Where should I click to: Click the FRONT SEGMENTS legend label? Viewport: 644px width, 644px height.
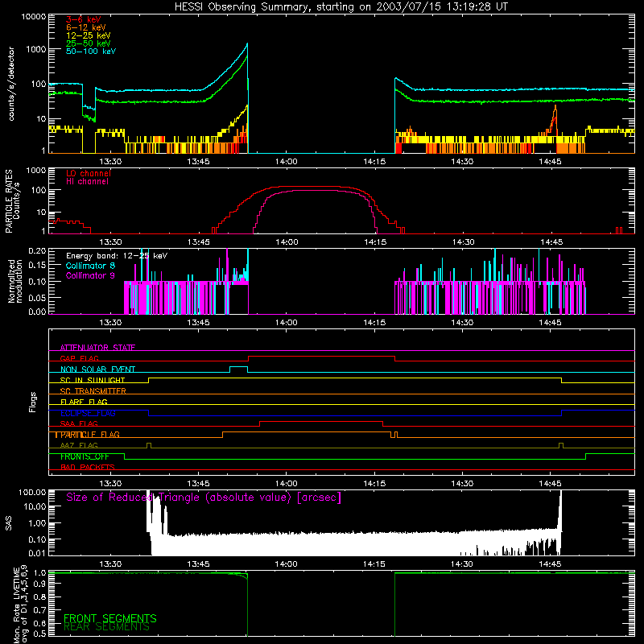tap(110, 618)
